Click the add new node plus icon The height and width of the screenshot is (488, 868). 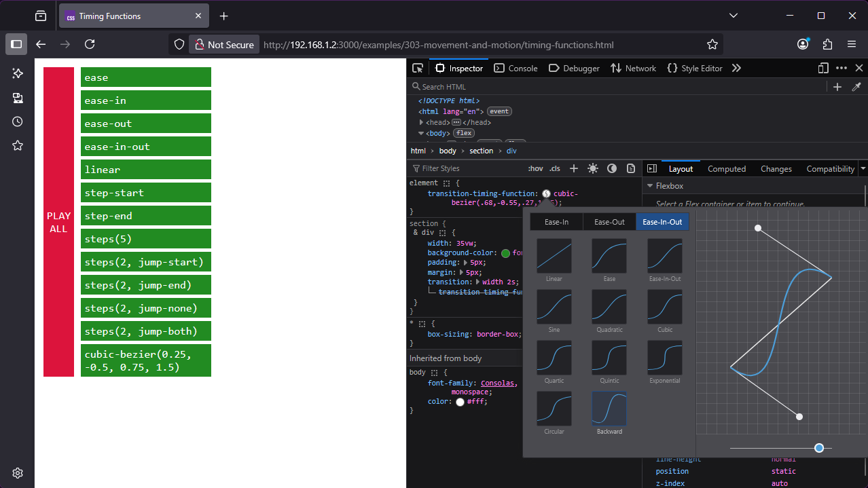[x=837, y=87]
